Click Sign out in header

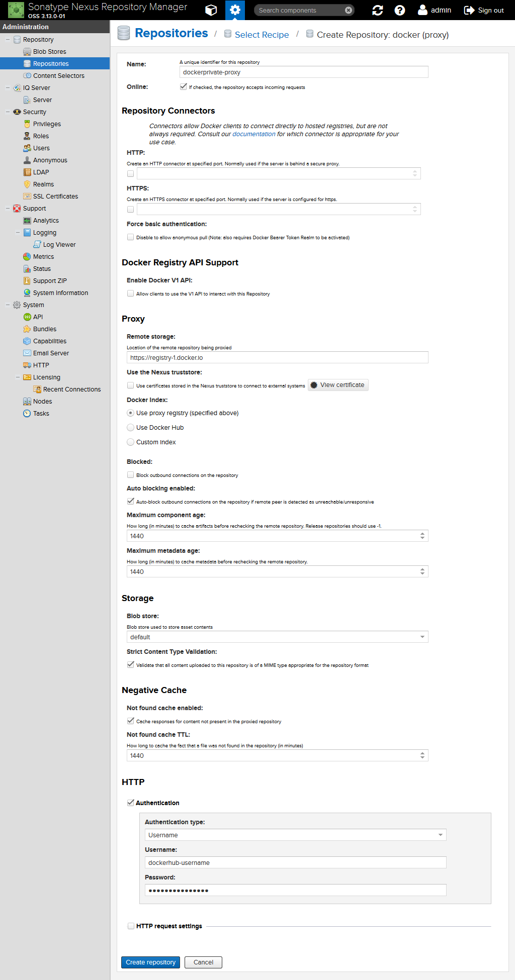click(484, 10)
